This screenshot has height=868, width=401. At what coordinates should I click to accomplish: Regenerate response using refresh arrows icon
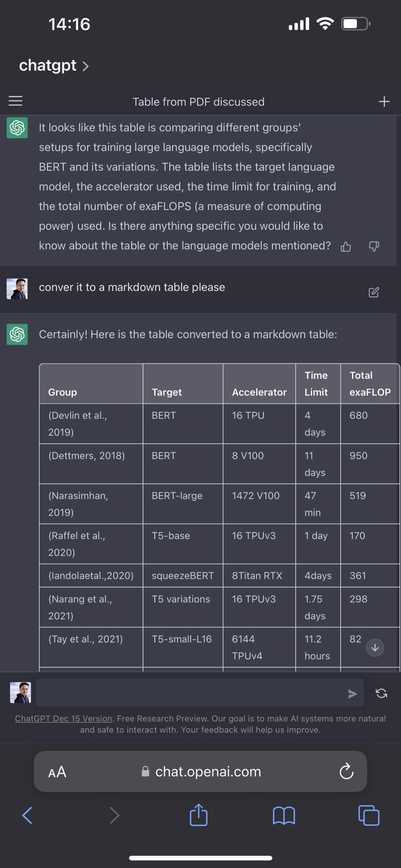tap(382, 693)
